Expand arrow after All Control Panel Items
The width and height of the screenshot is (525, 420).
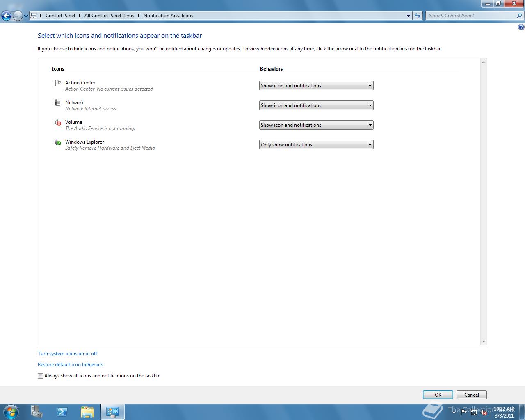click(x=139, y=16)
